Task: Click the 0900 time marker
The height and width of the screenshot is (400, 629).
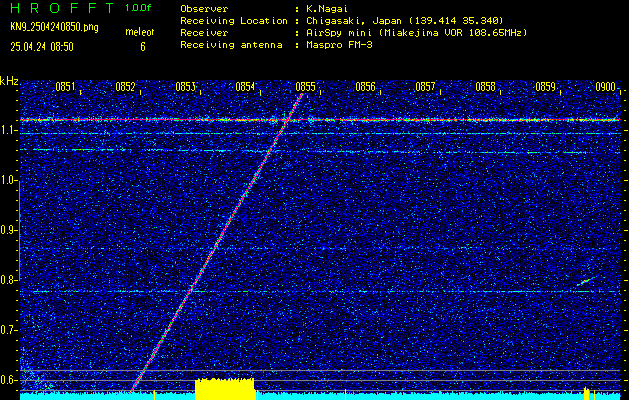Action: (x=605, y=87)
